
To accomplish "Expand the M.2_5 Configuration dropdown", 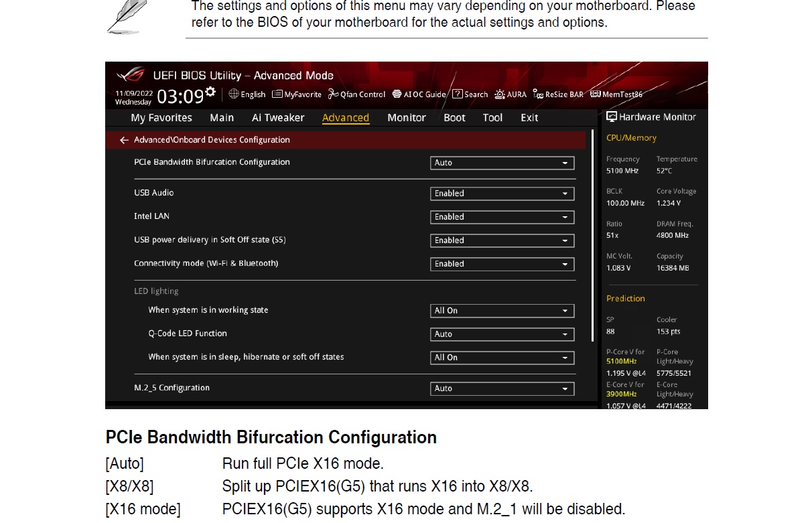I will click(x=502, y=388).
